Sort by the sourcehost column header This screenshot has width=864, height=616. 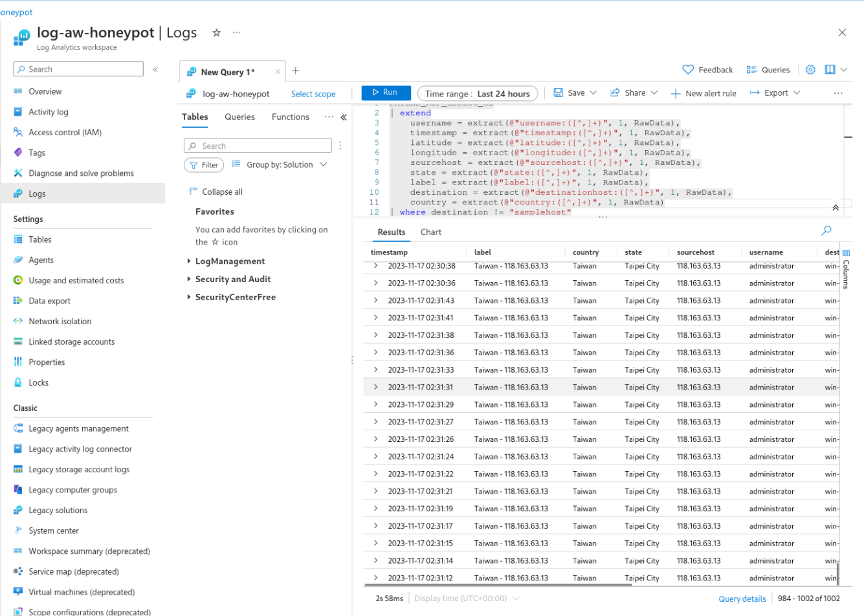tap(696, 252)
